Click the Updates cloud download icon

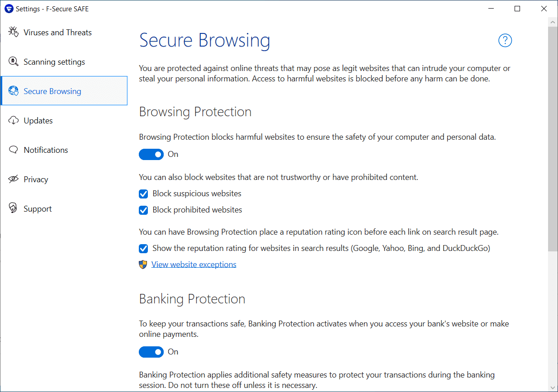click(14, 121)
